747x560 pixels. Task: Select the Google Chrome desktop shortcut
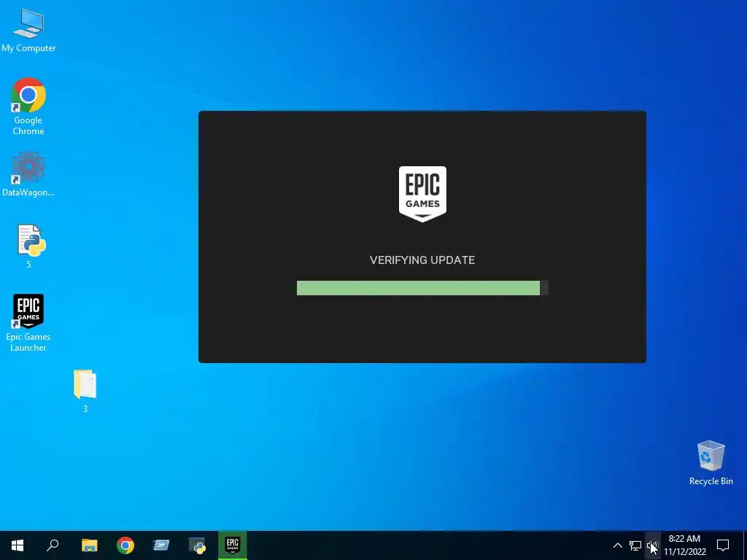pyautogui.click(x=28, y=106)
